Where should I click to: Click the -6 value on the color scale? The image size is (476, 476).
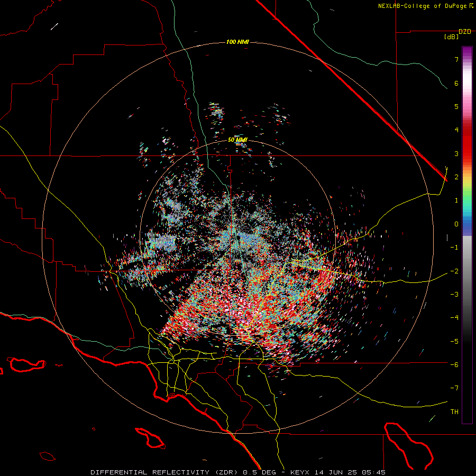(x=454, y=365)
